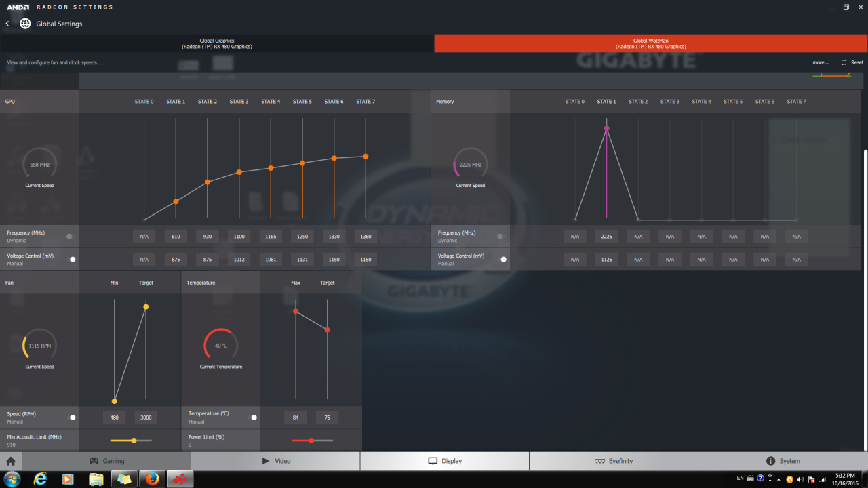Open the Eyefinity section tab
This screenshot has width=868, height=488.
(x=614, y=461)
